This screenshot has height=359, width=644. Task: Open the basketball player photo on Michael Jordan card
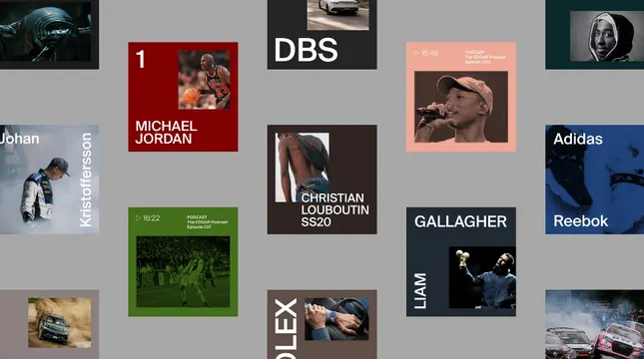pos(204,80)
